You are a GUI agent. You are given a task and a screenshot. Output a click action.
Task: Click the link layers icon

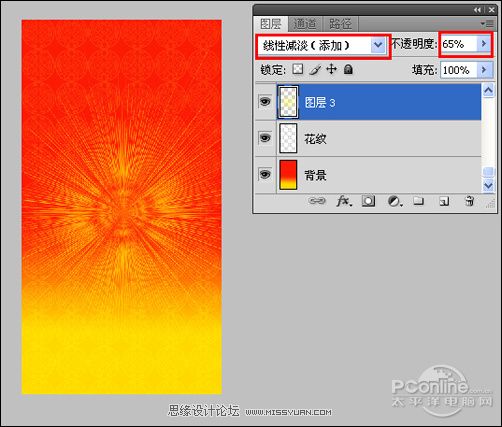click(x=317, y=201)
